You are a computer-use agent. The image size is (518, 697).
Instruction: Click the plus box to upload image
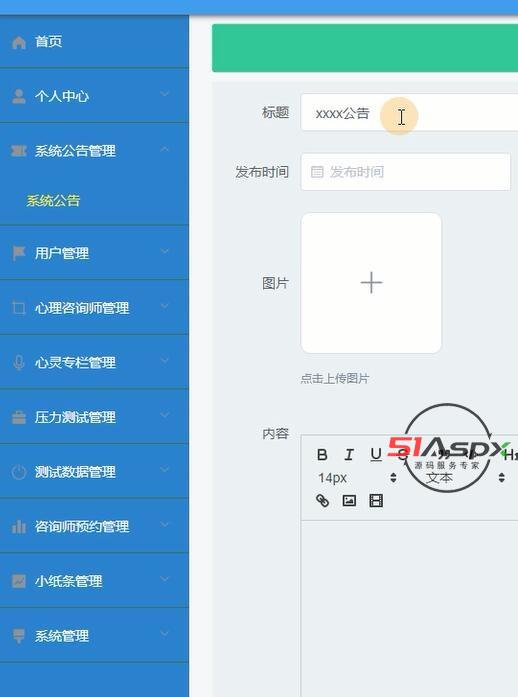click(x=371, y=283)
